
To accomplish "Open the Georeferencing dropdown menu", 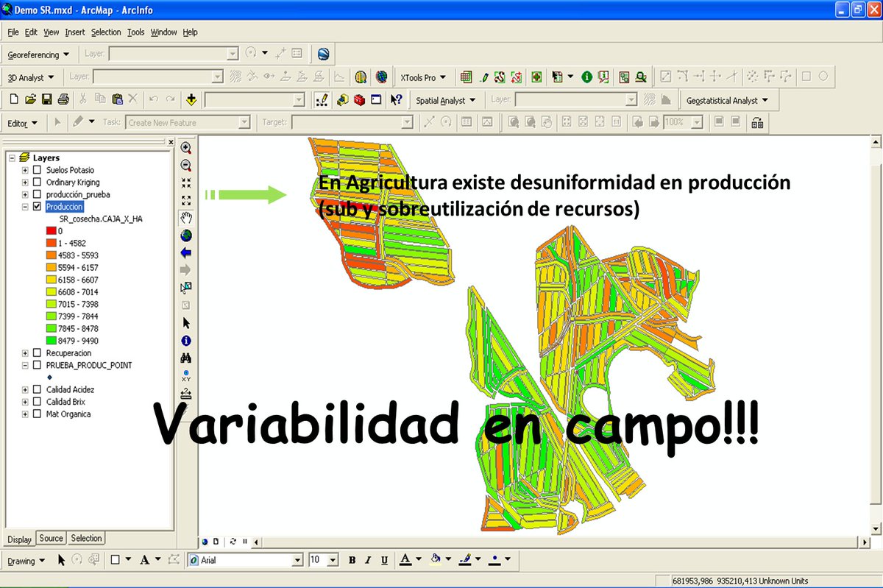I will [38, 54].
